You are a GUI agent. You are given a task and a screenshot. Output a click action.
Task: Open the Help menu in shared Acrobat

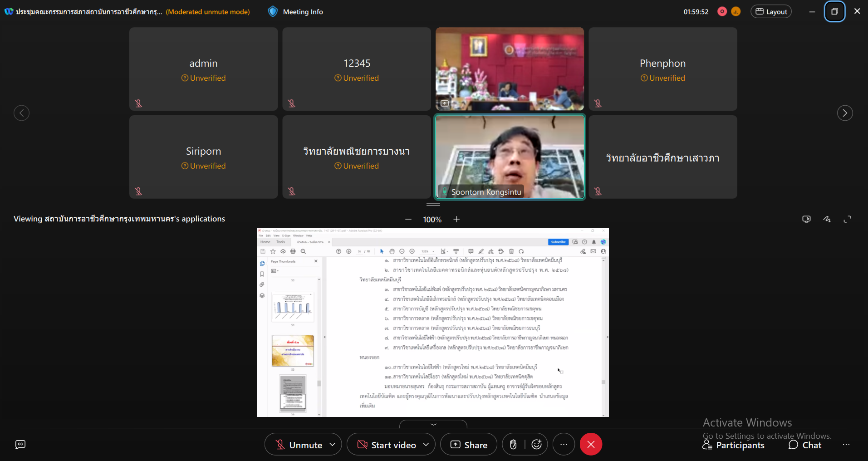tap(309, 236)
